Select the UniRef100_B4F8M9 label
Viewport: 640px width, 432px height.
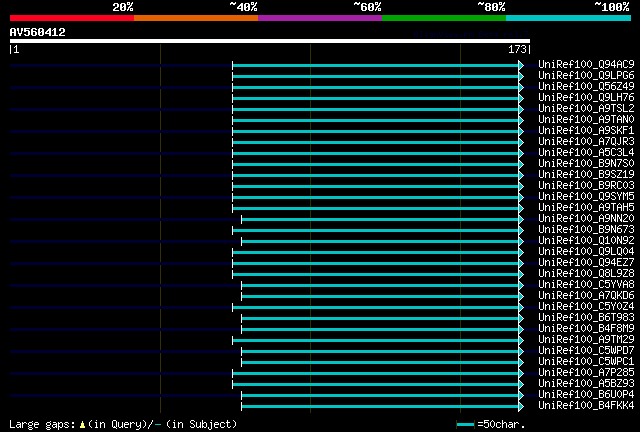point(586,329)
